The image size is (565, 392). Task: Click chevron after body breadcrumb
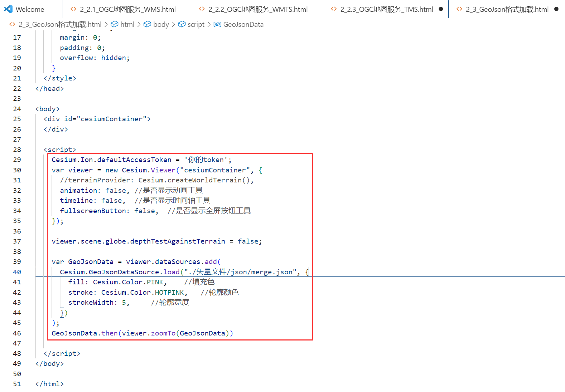coord(173,24)
